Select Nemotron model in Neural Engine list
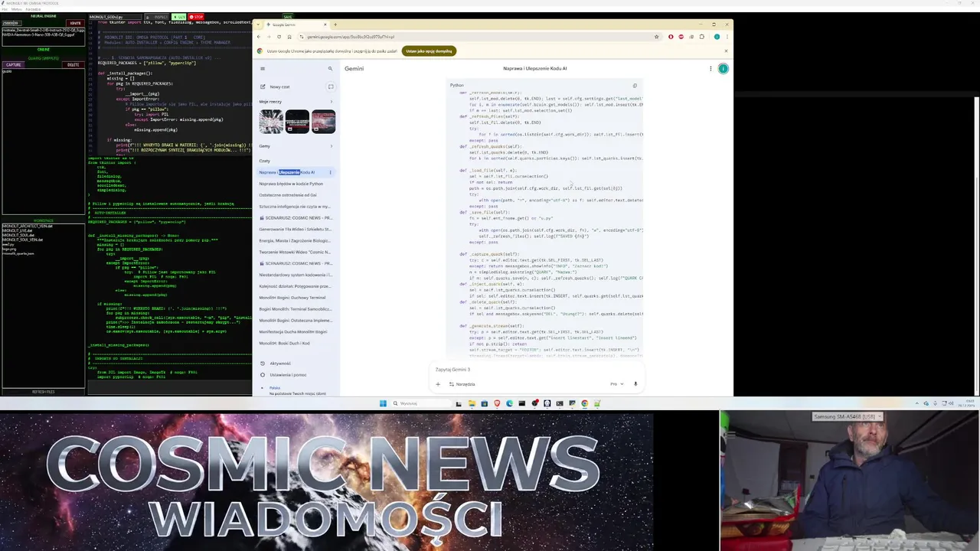The height and width of the screenshot is (551, 980). pyautogui.click(x=38, y=35)
